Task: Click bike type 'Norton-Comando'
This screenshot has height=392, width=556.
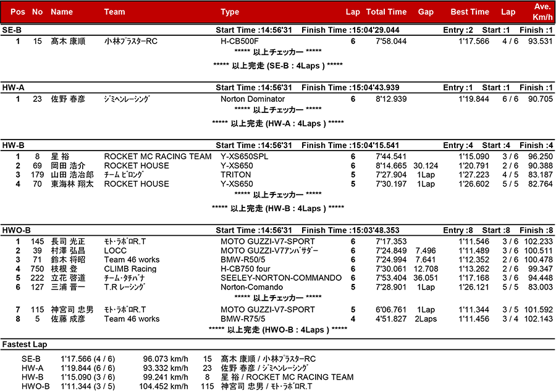Action: (252, 288)
